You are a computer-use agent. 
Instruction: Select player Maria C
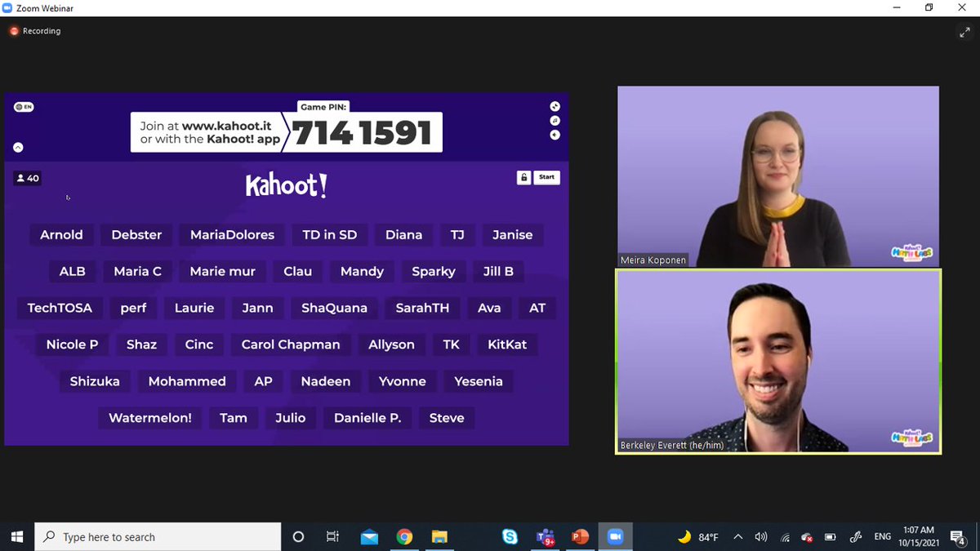pyautogui.click(x=138, y=272)
